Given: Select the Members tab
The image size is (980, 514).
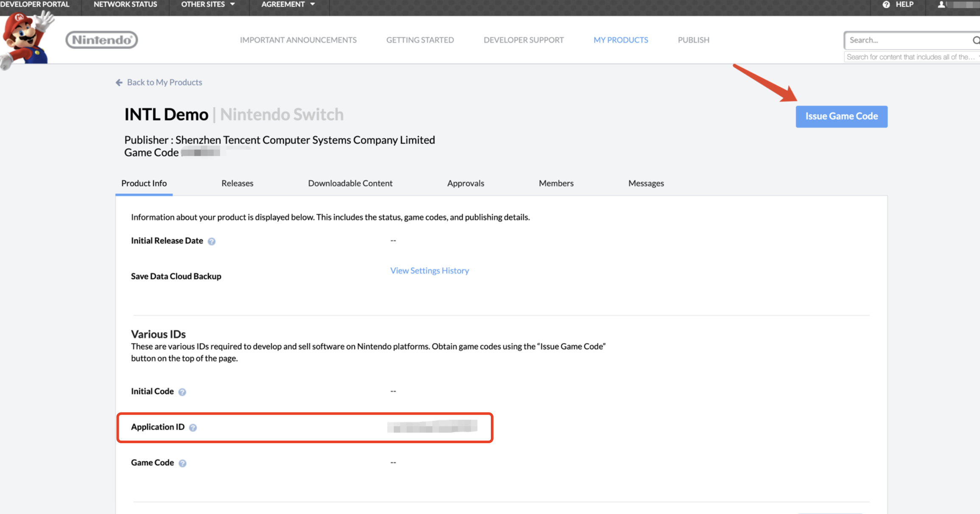Looking at the screenshot, I should 556,183.
